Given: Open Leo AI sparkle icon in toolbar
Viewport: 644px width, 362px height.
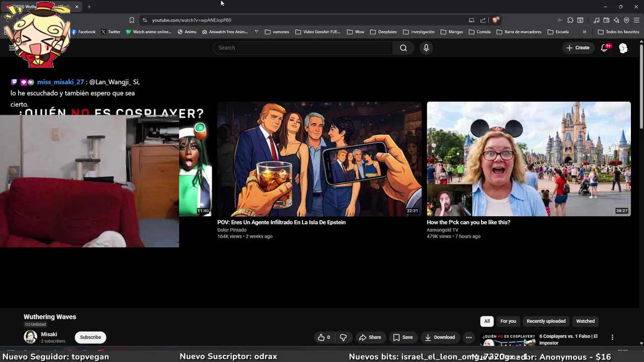Looking at the screenshot, I should click(x=616, y=20).
